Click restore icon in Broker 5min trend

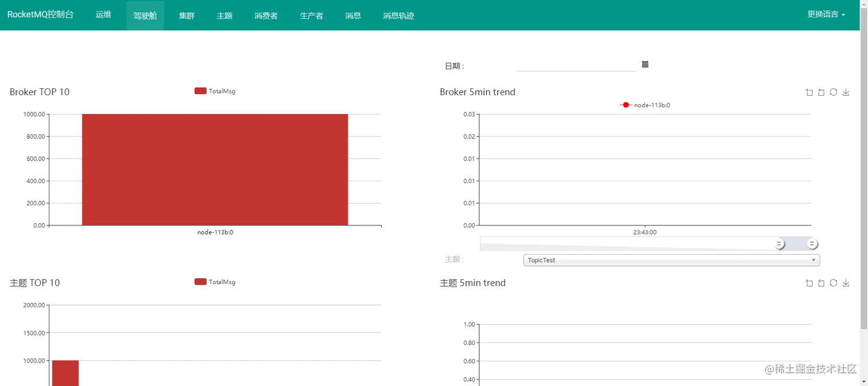[x=834, y=92]
